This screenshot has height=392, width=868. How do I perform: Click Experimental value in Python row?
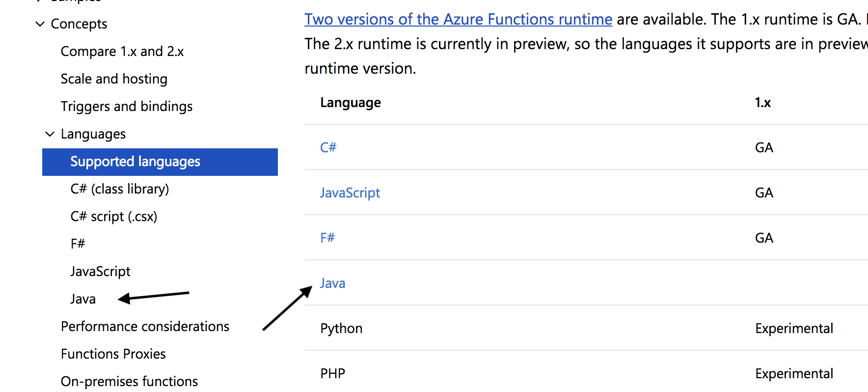tap(794, 329)
